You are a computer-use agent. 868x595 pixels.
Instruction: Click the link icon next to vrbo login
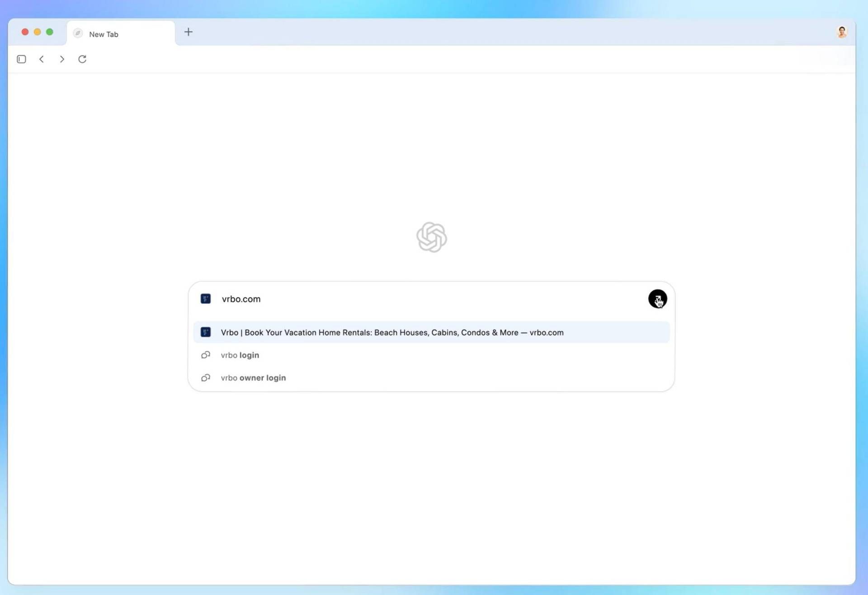tap(206, 355)
